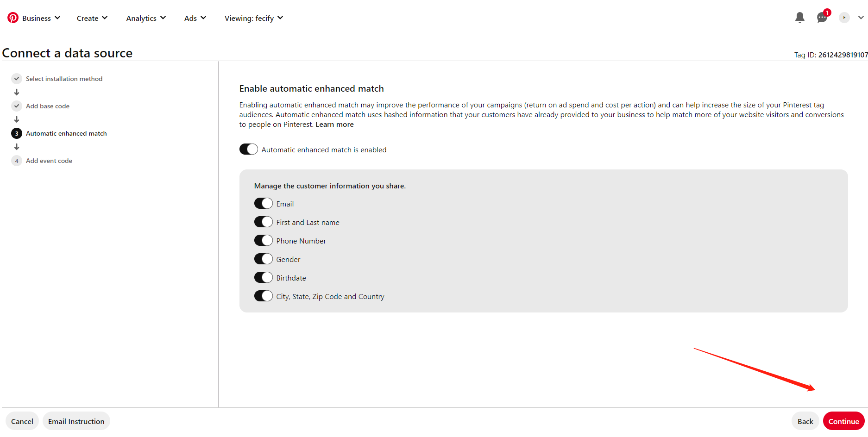Open the Viewing: fecify dropdown
Image resolution: width=868 pixels, height=437 pixels.
[x=254, y=18]
